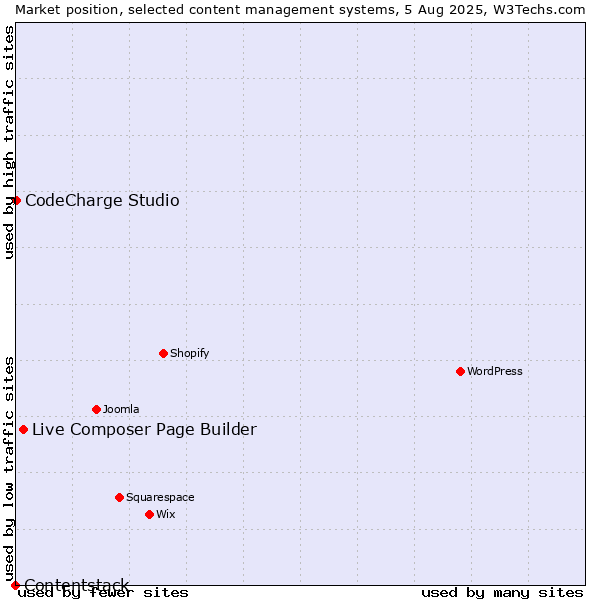The height and width of the screenshot is (600, 600).
Task: Click 'used by fewer sites' axis label
Action: pos(103,593)
